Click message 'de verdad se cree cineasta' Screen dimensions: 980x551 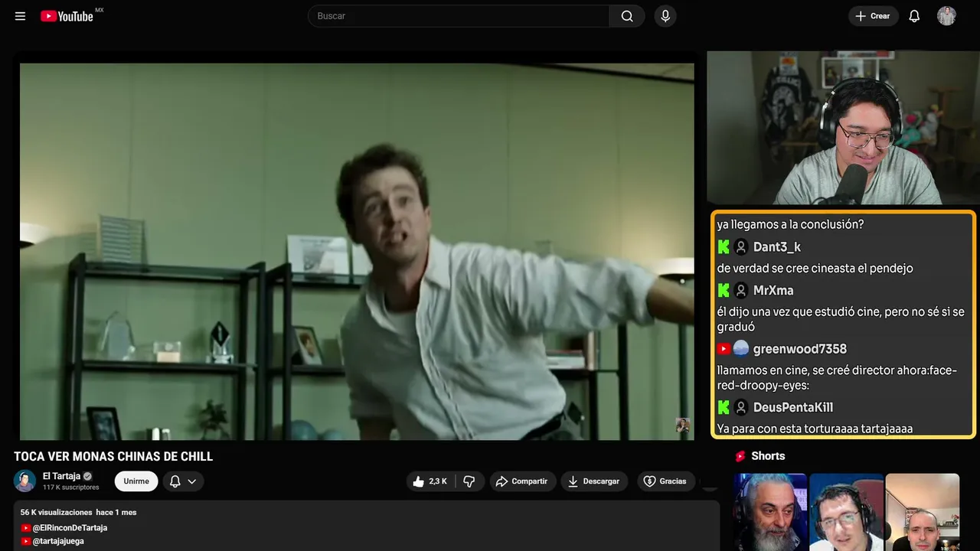815,269
